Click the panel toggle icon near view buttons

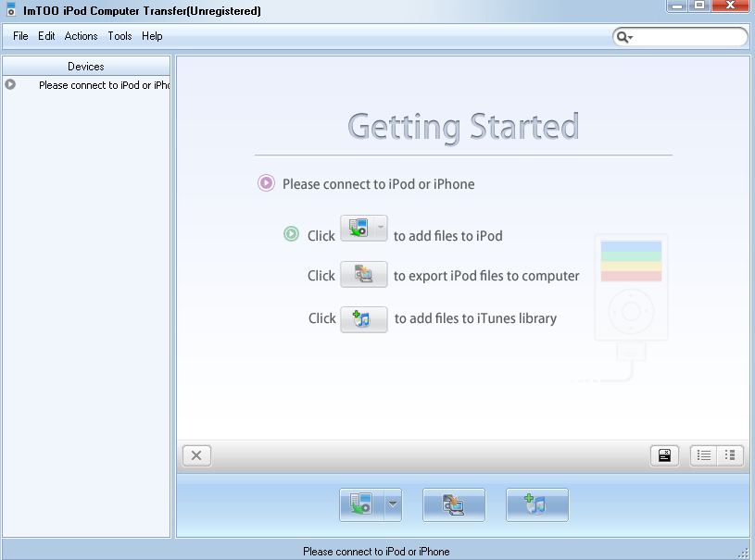[664, 455]
